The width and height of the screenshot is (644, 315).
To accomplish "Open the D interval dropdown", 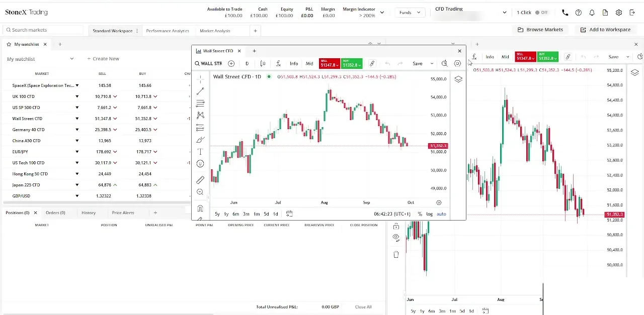I will click(247, 63).
